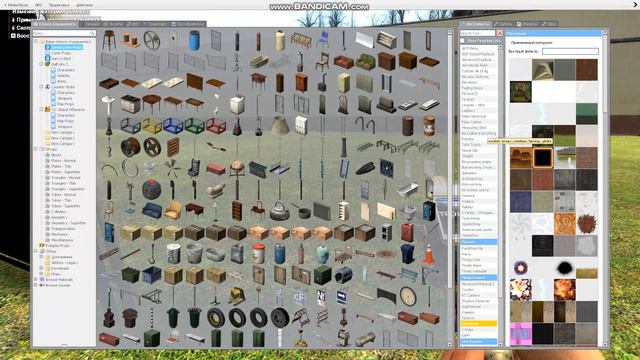Select the Counter-Strike spawnlist
Screen dimensions: 640x360
63,87
